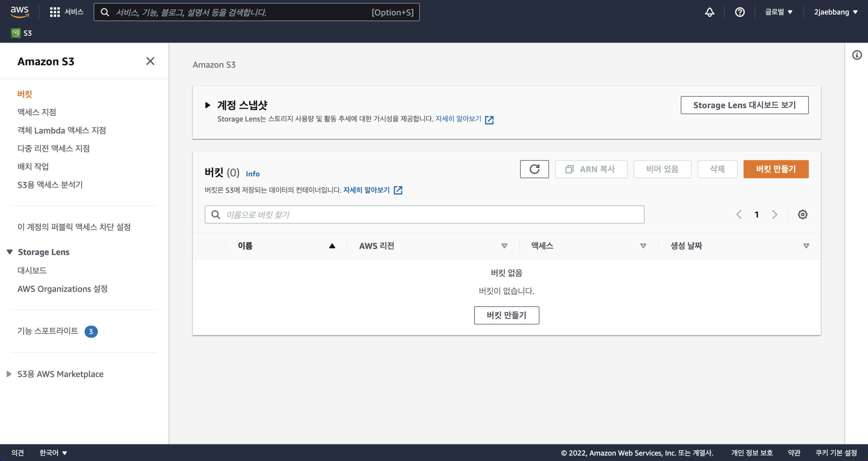Click the AWS logo home icon
Image resolution: width=868 pixels, height=461 pixels.
[x=20, y=11]
